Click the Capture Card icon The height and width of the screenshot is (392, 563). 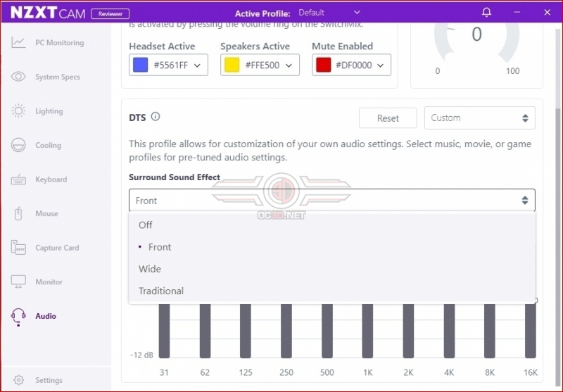pyautogui.click(x=18, y=247)
